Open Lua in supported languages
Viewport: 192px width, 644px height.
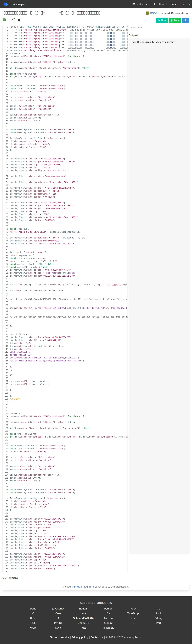[133, 618]
